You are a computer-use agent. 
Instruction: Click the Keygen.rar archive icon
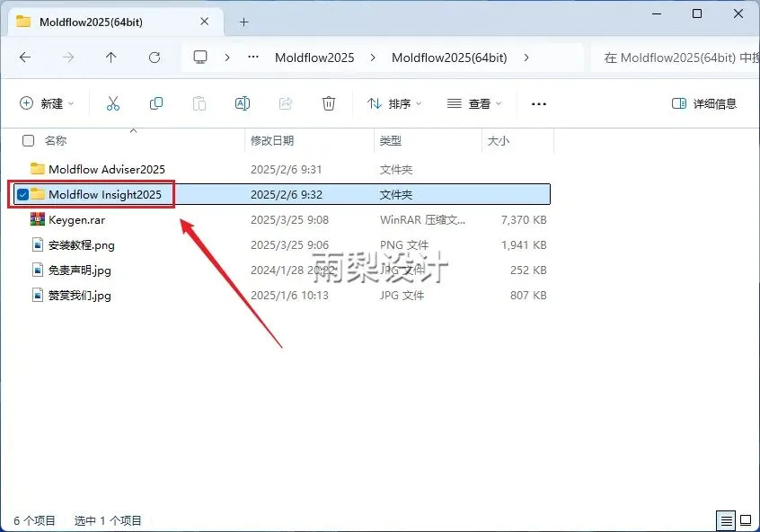point(38,219)
